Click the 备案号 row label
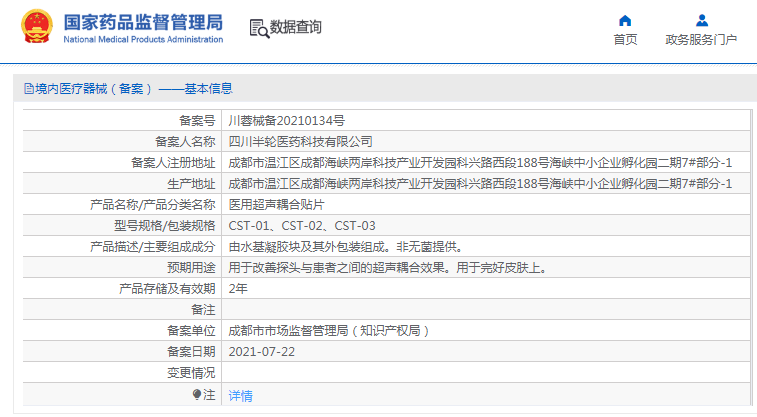This screenshot has height=417, width=757. pyautogui.click(x=197, y=121)
